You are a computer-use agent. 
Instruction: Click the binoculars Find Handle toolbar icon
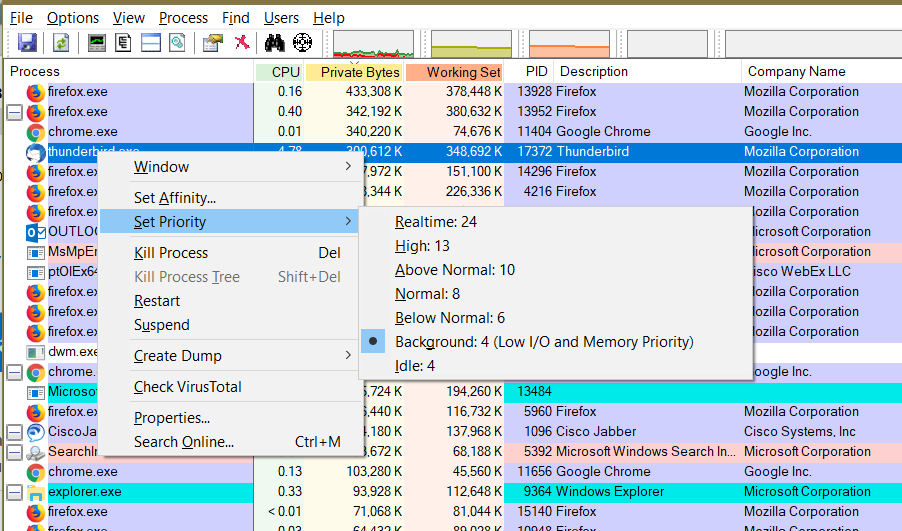click(274, 43)
